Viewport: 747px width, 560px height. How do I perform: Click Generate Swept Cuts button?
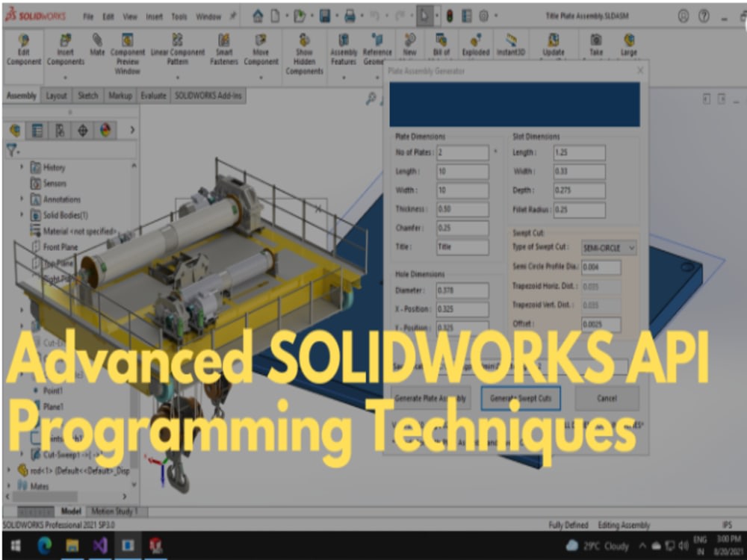[x=520, y=398]
